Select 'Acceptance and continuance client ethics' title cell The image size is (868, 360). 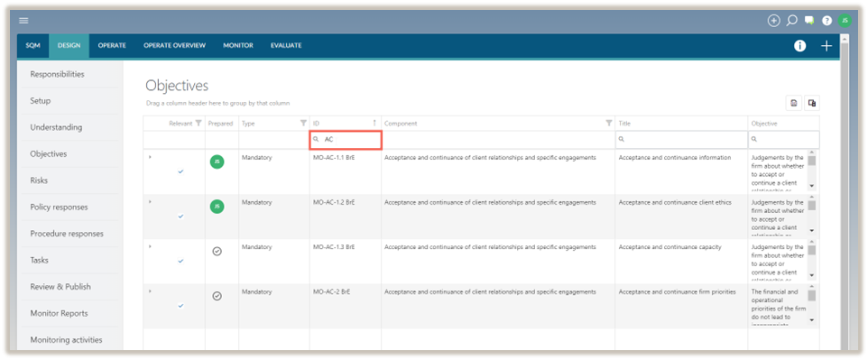click(675, 203)
